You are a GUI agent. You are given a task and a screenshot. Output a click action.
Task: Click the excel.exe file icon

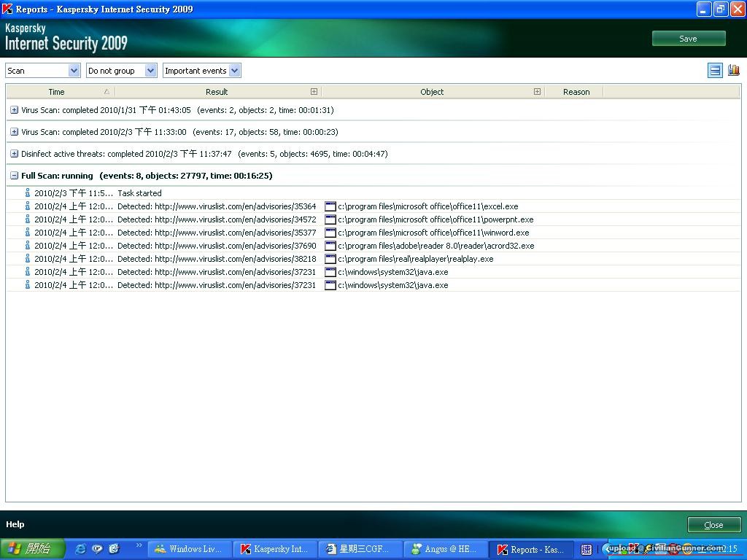point(330,206)
